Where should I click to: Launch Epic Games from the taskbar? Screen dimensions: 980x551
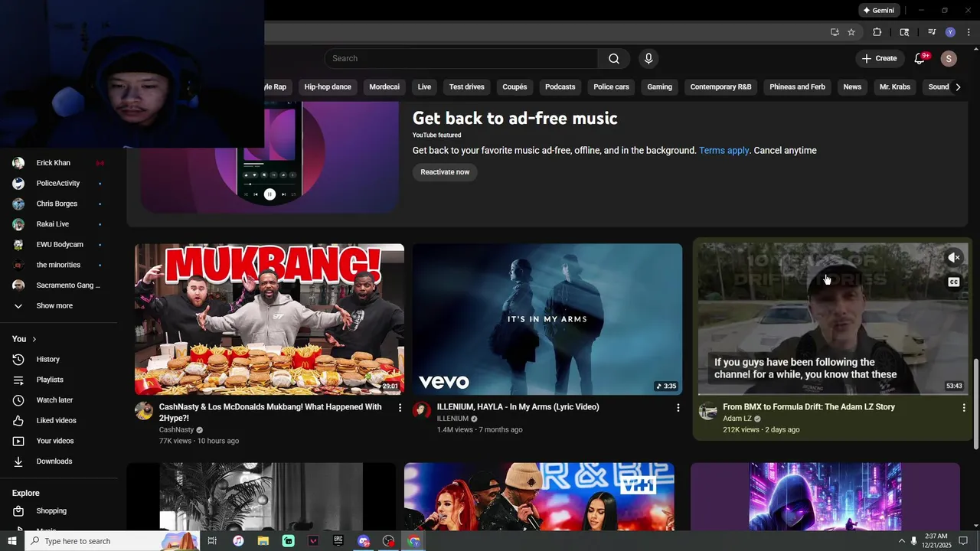pyautogui.click(x=338, y=541)
